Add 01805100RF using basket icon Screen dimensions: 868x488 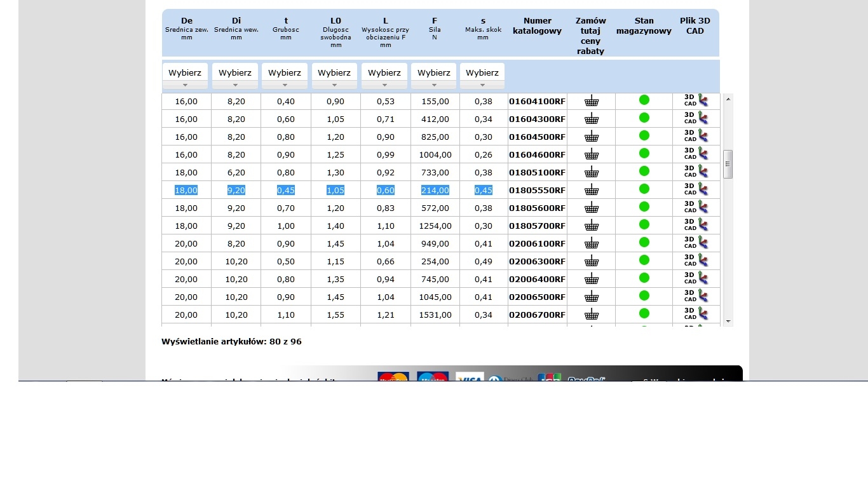click(x=592, y=172)
